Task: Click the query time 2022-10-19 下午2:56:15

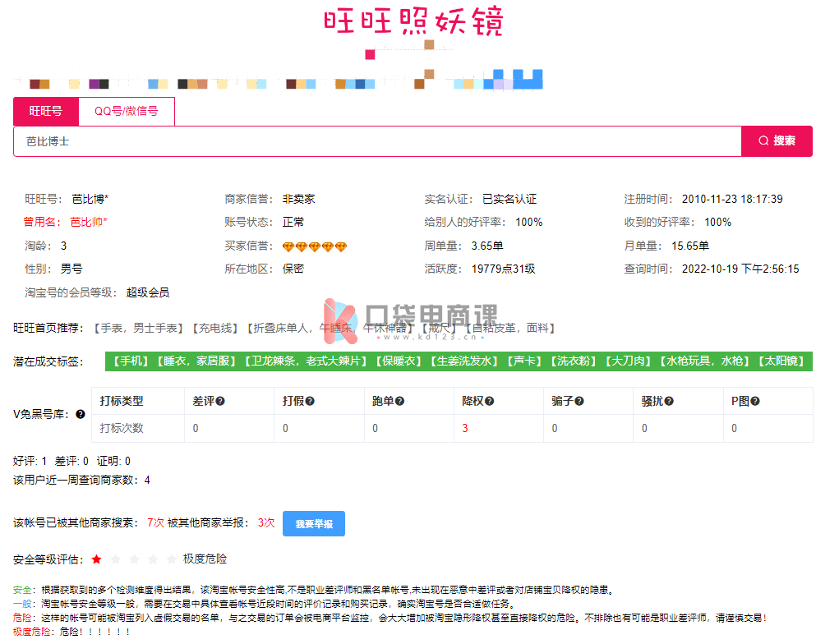Action: (740, 269)
